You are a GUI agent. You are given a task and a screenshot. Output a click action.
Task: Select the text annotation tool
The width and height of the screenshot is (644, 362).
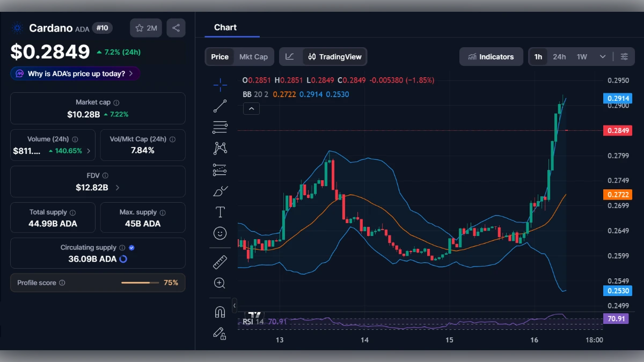tap(220, 212)
